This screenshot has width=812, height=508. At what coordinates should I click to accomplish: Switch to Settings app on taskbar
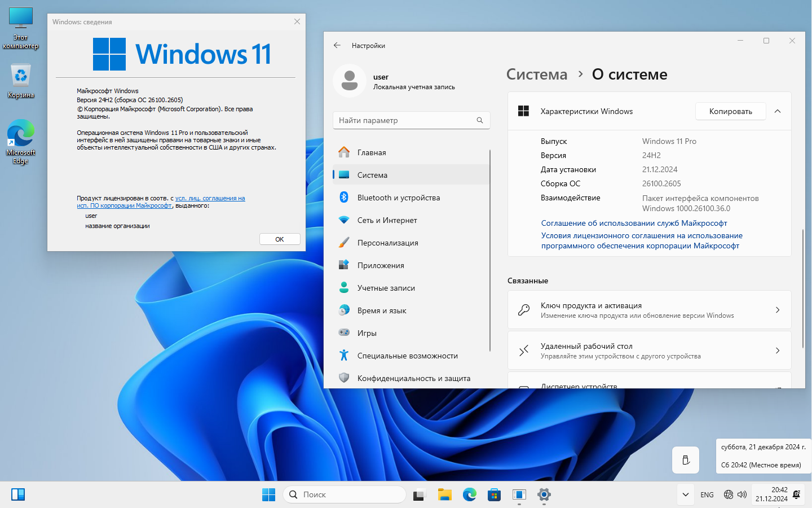coord(544,494)
